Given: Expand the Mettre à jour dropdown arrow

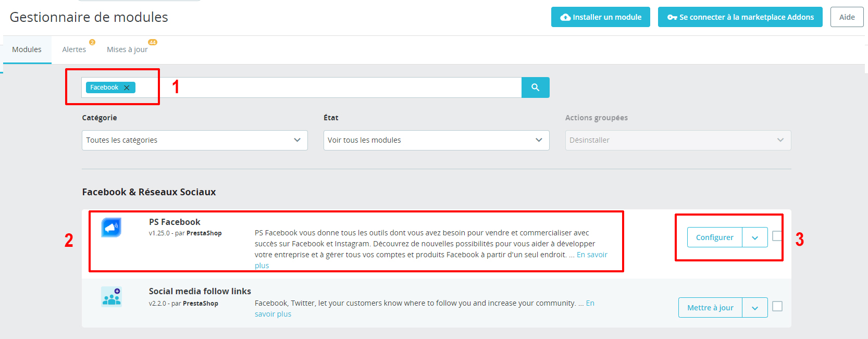Looking at the screenshot, I should click(755, 308).
